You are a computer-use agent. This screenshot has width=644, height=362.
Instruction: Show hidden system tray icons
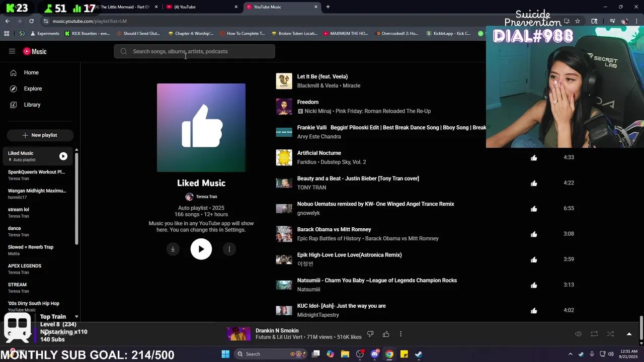click(x=570, y=354)
